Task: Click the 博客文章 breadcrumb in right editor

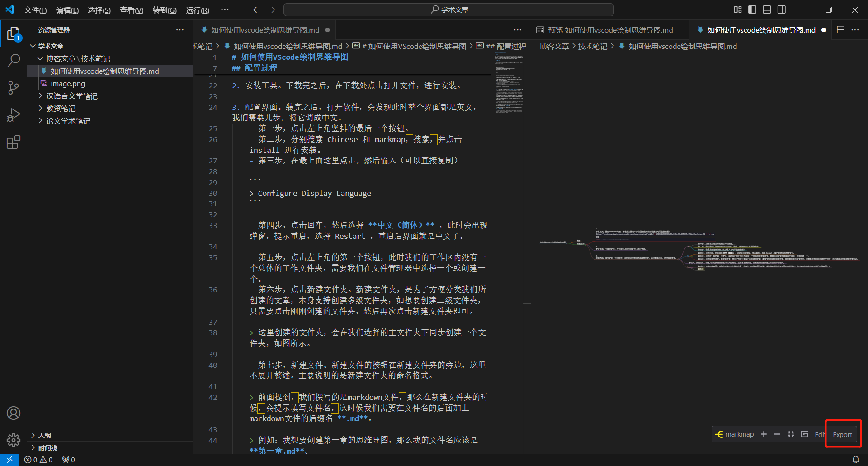Action: (554, 46)
